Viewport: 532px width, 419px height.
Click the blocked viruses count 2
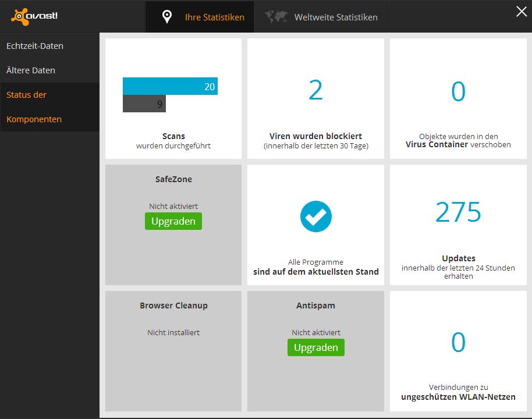[x=315, y=90]
